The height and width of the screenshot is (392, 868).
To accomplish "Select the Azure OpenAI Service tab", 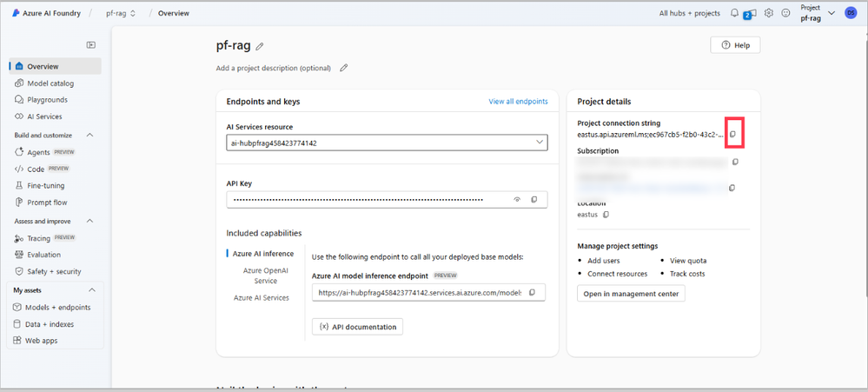I will 266,276.
